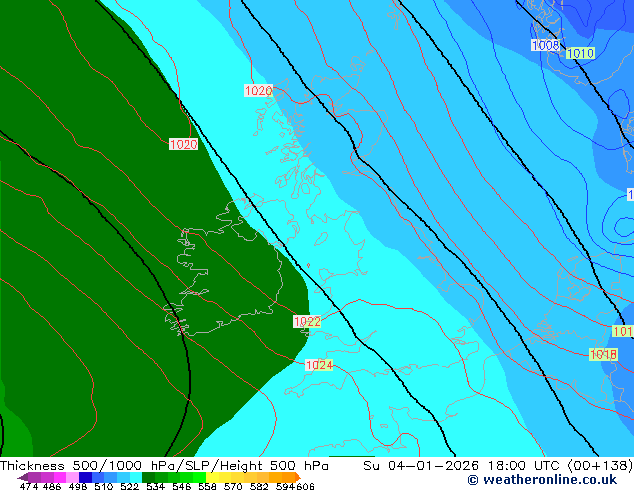Image resolution: width=634 pixels, height=490 pixels.
Task: Click the 606 legend value
Action: point(305,486)
